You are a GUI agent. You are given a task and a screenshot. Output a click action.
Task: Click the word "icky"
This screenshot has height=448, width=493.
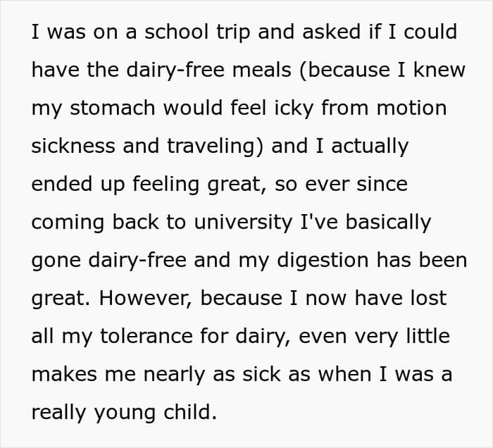(x=294, y=108)
